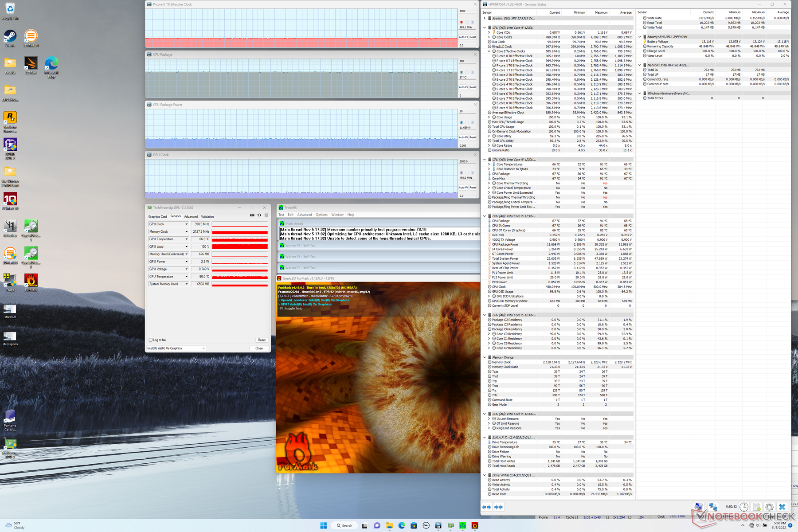This screenshot has height=532, width=798.
Task: Click blue color swatch in CPU Package Power graph
Action: (x=462, y=122)
